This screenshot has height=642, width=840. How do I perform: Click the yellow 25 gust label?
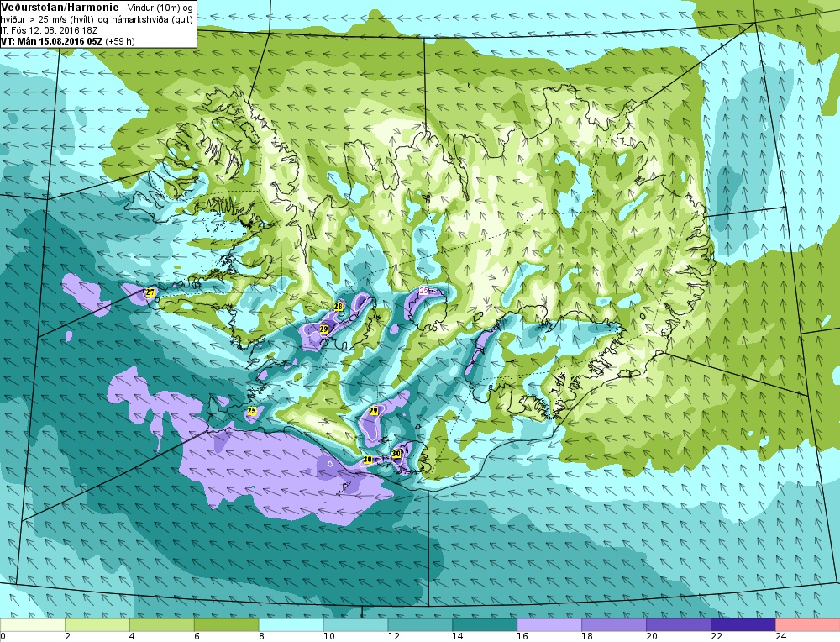(252, 411)
